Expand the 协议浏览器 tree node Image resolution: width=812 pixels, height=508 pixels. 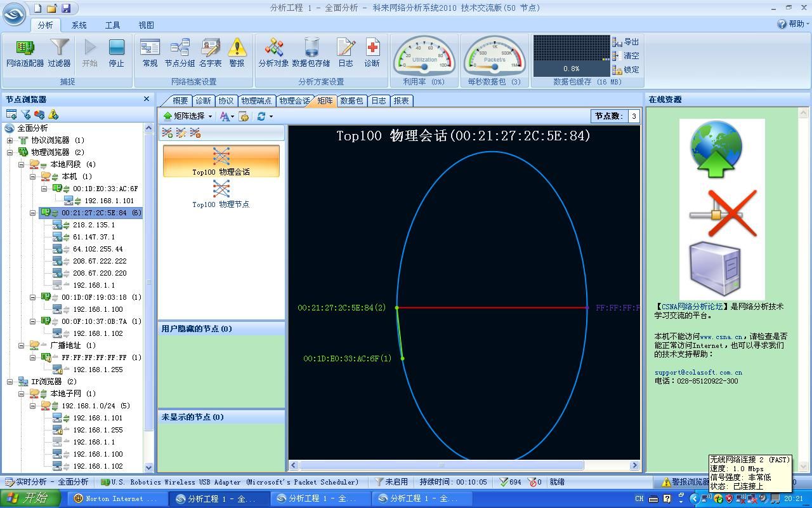(10, 140)
